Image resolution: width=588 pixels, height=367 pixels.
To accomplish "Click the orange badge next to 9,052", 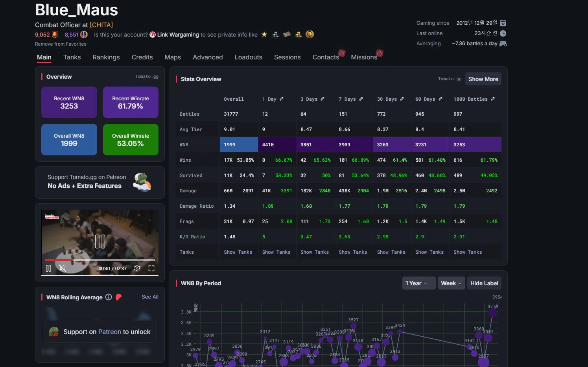I will point(55,35).
